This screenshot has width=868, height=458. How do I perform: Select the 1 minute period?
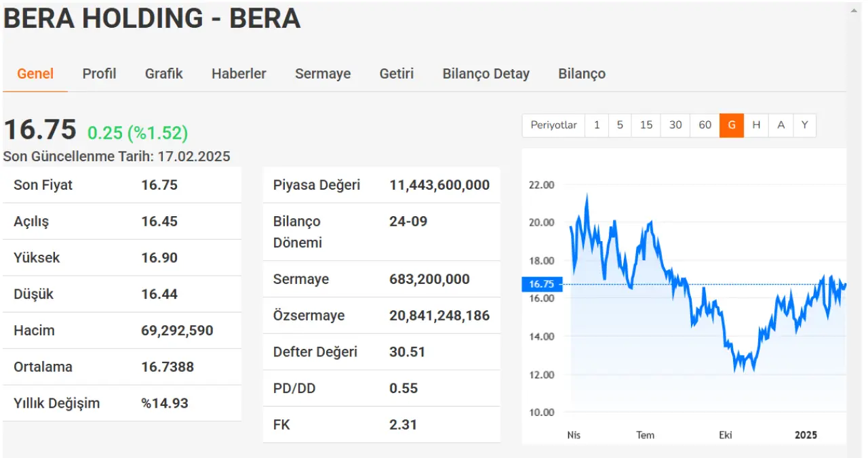tap(597, 125)
